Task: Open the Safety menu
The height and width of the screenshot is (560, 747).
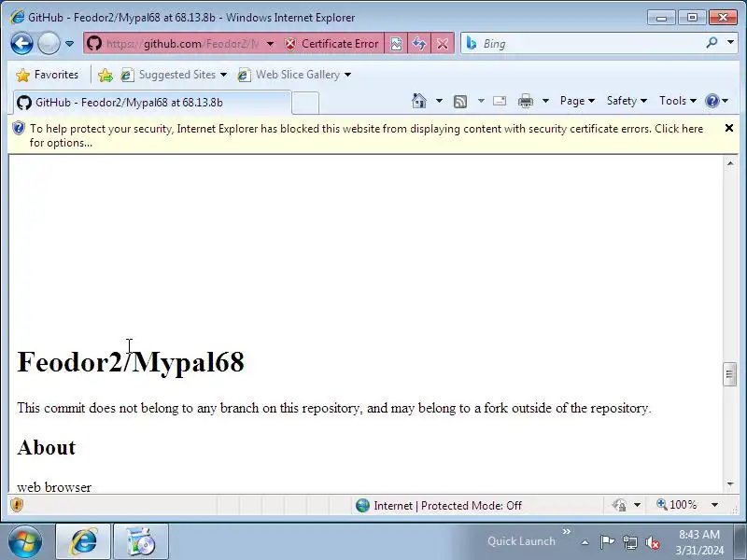Action: pos(627,101)
